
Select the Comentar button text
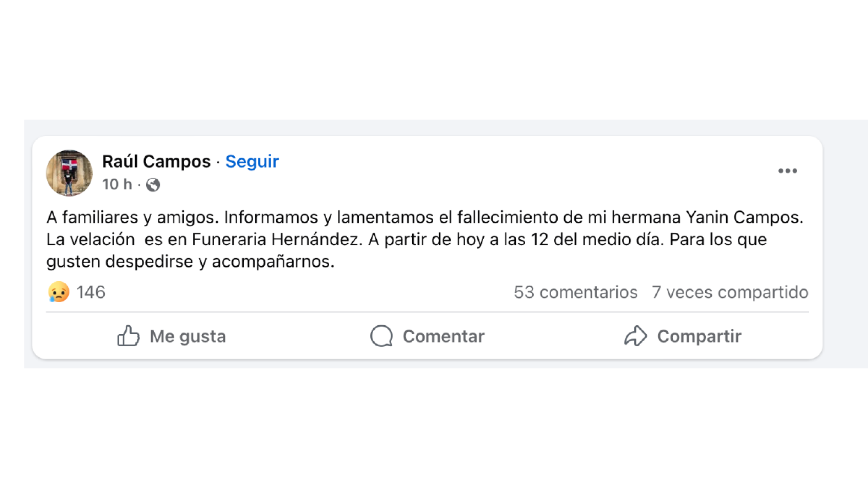(443, 336)
